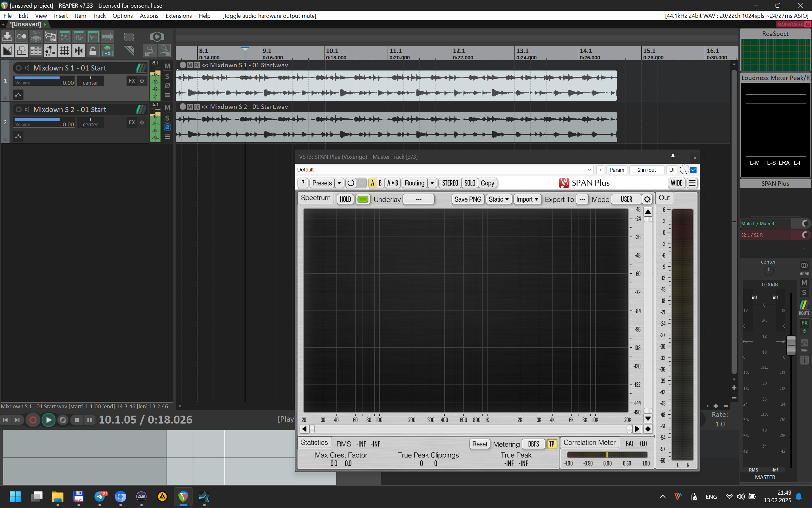Open the Actions menu

[x=149, y=16]
